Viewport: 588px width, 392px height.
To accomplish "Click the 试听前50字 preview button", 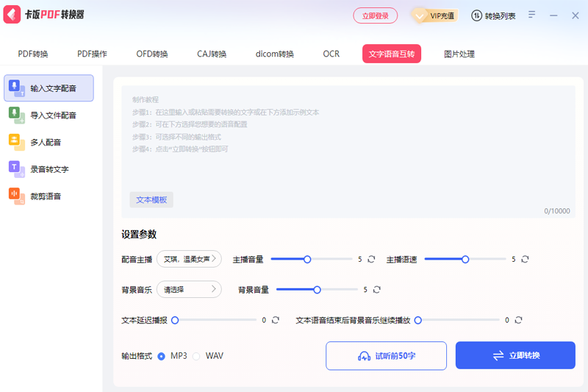I will coord(387,356).
